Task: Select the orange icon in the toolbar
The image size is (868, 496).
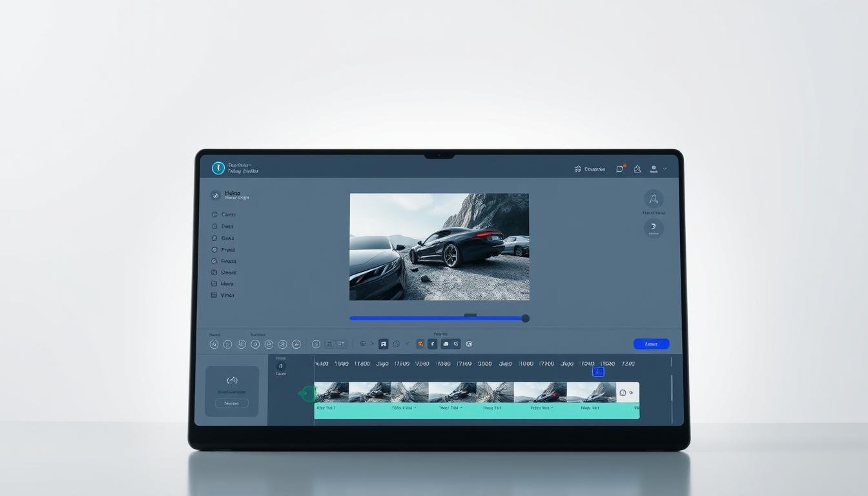Action: (420, 344)
